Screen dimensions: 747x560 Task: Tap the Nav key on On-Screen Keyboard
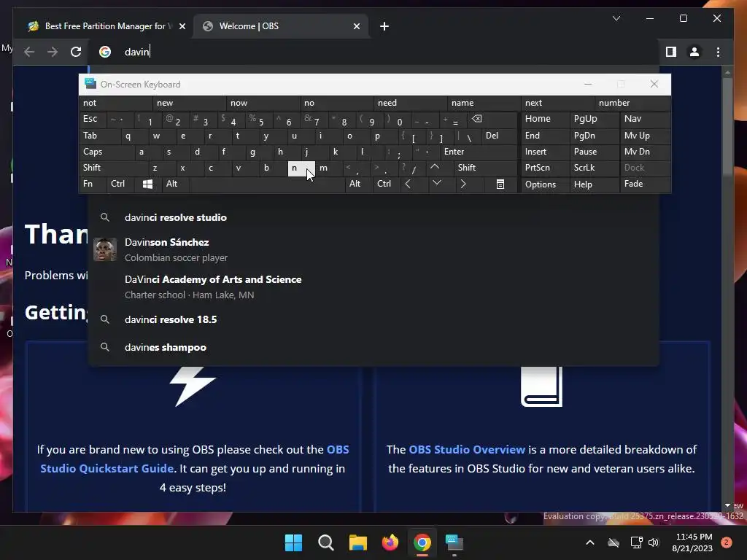645,119
